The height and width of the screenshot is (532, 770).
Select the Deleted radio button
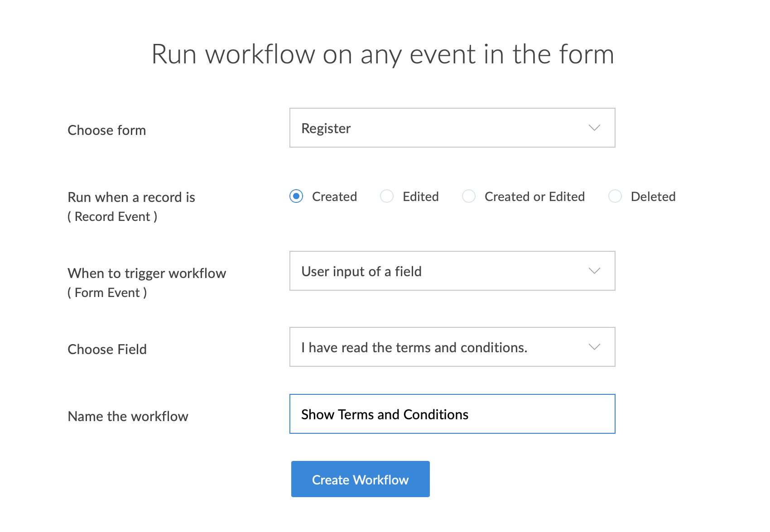coord(615,197)
